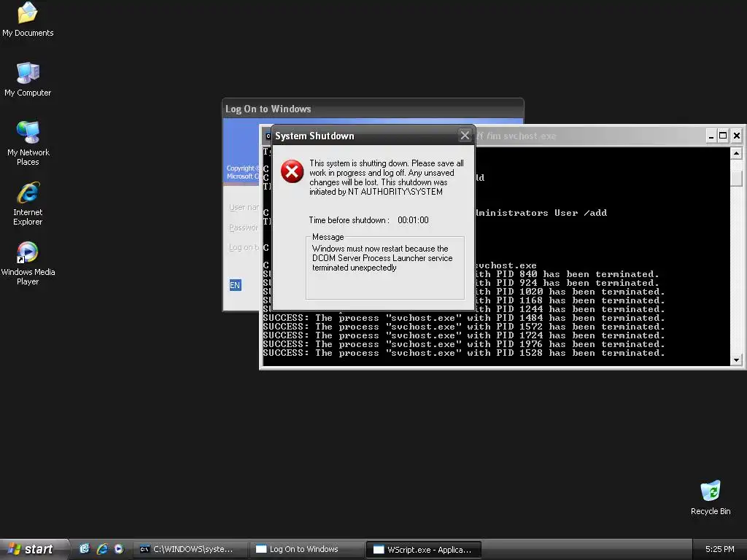Close the command prompt window
Image resolution: width=747 pixels, height=560 pixels.
(736, 136)
